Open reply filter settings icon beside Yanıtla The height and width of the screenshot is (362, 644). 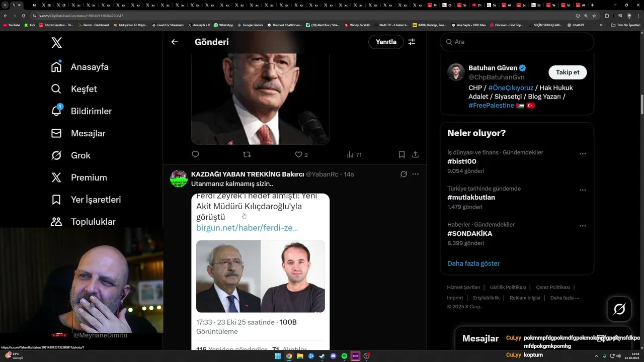[412, 42]
